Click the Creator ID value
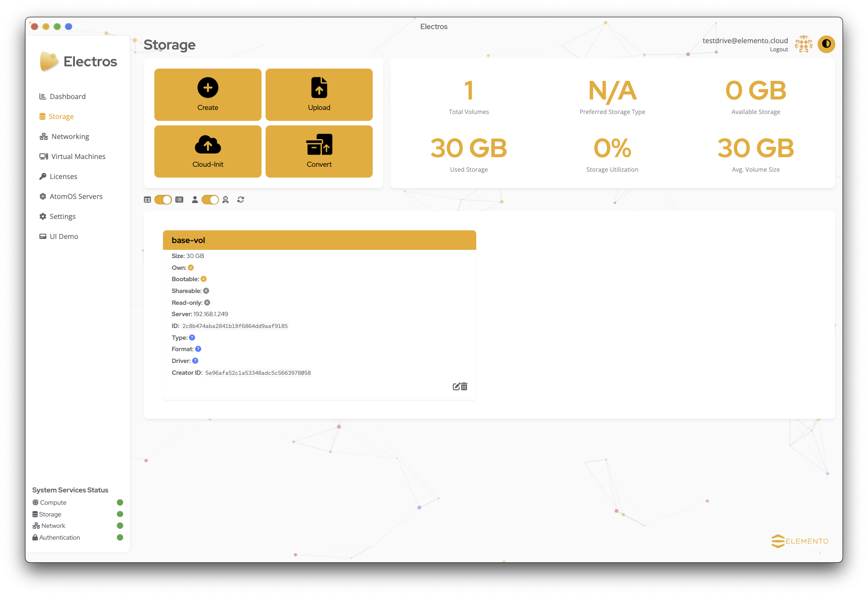The height and width of the screenshot is (596, 868). [x=258, y=373]
